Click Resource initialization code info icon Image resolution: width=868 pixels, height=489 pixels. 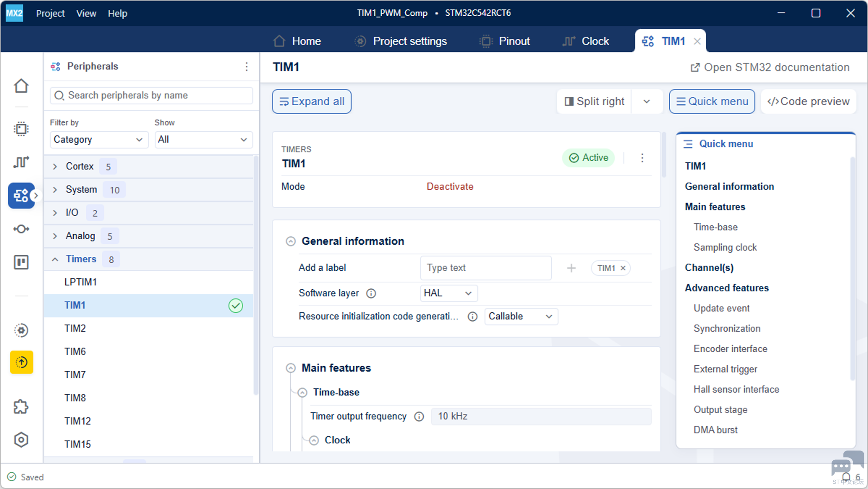(472, 317)
